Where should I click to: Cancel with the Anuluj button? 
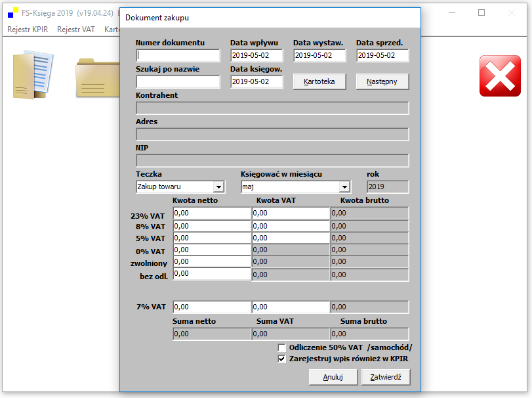(x=333, y=377)
